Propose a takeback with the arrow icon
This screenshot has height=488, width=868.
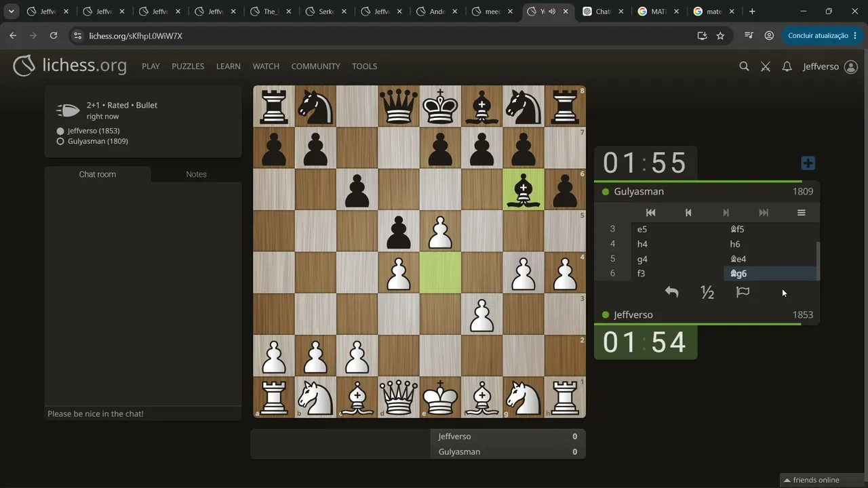point(671,292)
